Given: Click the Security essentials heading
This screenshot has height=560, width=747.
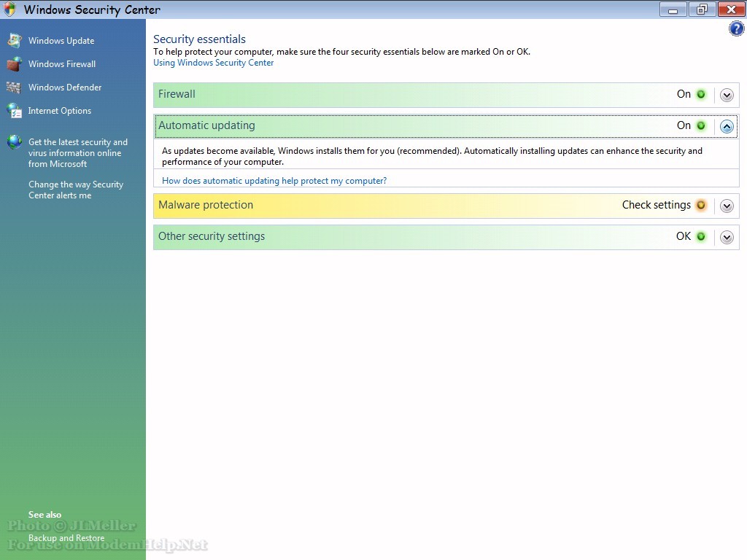Looking at the screenshot, I should tap(199, 39).
